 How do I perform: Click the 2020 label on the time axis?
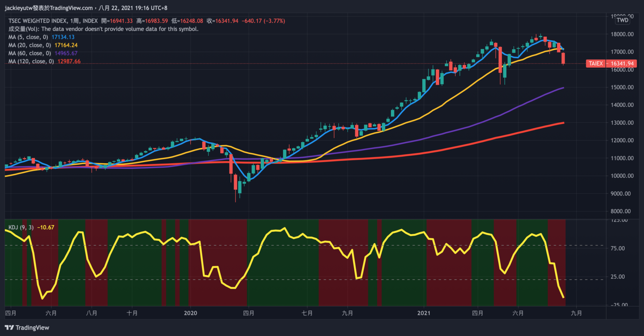click(x=190, y=313)
